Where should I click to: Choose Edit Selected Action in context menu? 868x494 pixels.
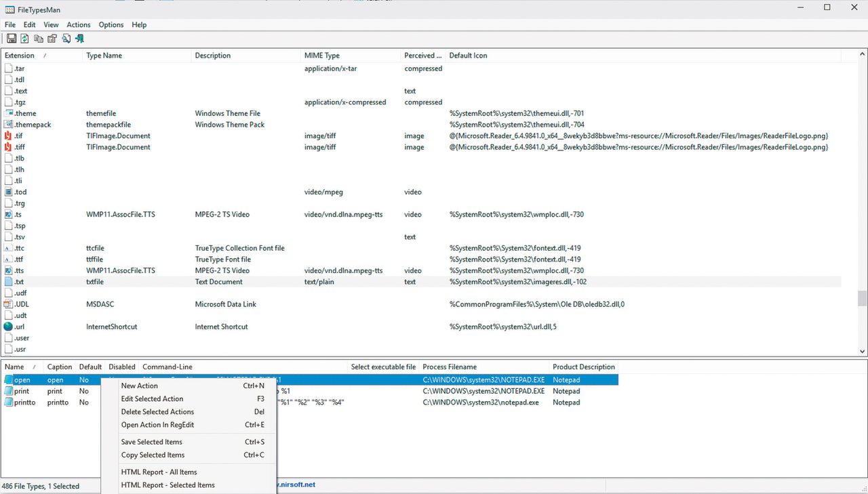pos(189,399)
